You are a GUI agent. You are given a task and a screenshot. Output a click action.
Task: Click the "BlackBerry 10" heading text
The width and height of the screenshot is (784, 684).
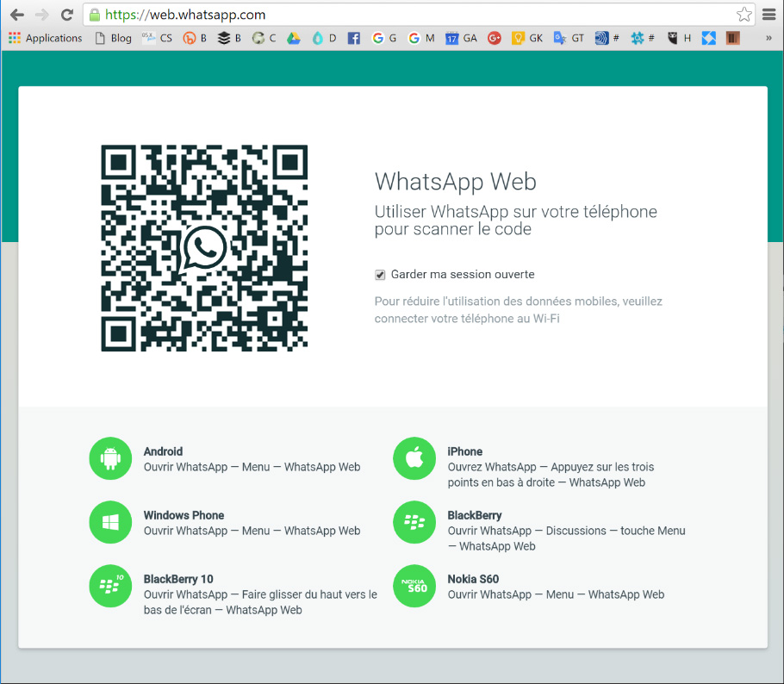tap(178, 579)
